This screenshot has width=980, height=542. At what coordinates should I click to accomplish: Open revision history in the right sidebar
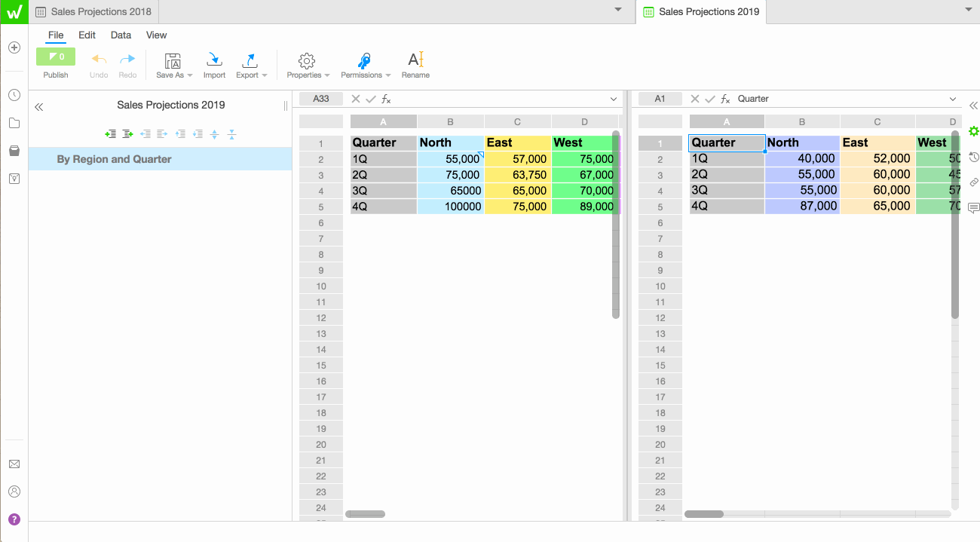click(974, 157)
